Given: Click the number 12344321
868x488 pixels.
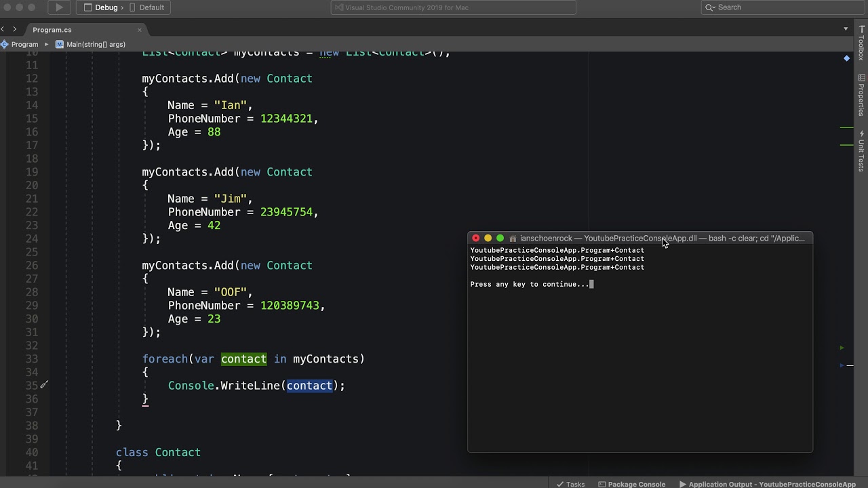Looking at the screenshot, I should click(287, 119).
